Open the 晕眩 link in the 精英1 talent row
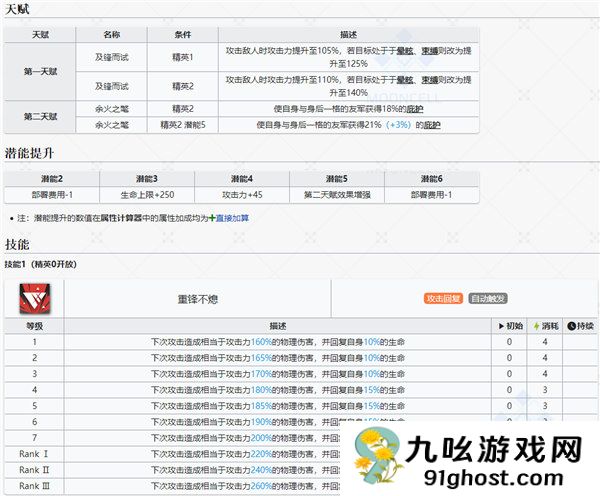The height and width of the screenshot is (496, 600). tap(406, 52)
